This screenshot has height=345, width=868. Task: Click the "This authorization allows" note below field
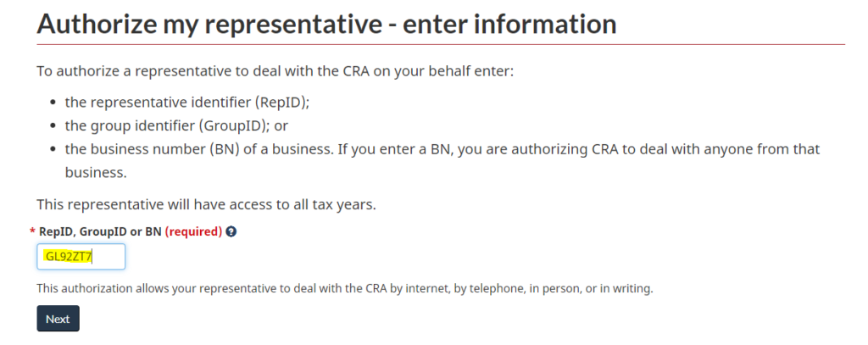click(344, 288)
